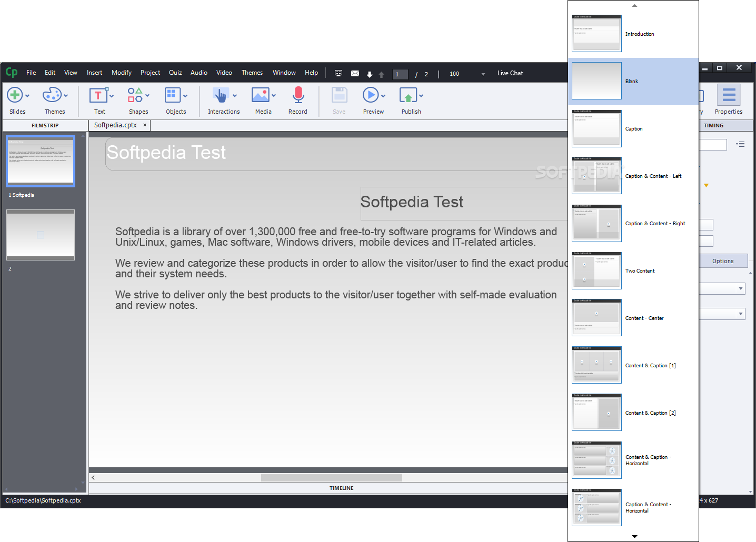Click the envelope mail icon
The image size is (756, 542).
point(355,74)
